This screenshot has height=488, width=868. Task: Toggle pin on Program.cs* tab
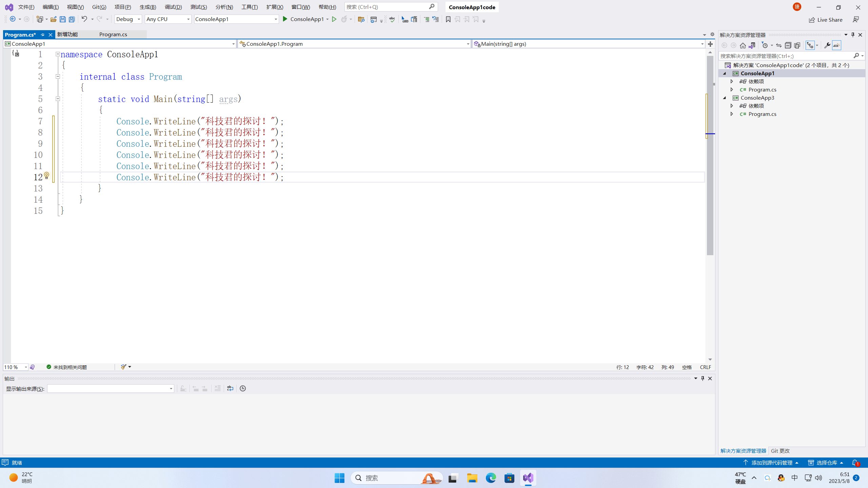(42, 35)
